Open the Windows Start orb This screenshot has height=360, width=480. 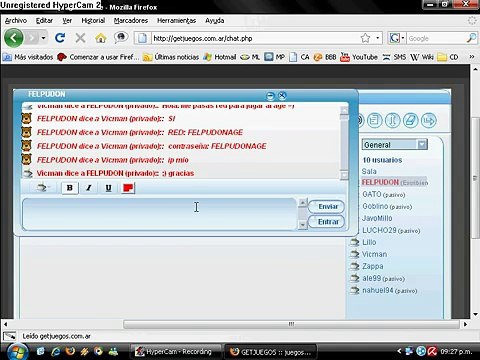pos(17,352)
